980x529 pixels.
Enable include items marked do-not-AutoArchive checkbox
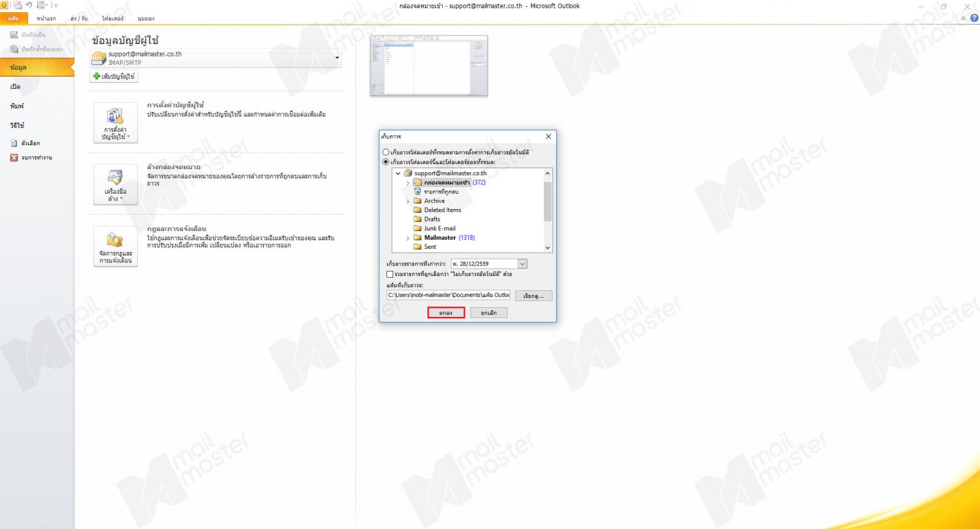390,274
